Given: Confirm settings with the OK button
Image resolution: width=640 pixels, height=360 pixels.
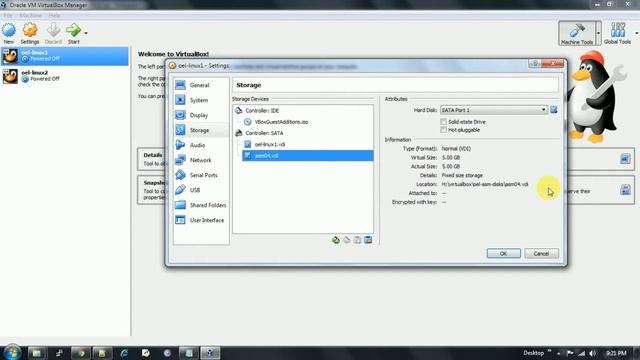Looking at the screenshot, I should click(503, 253).
